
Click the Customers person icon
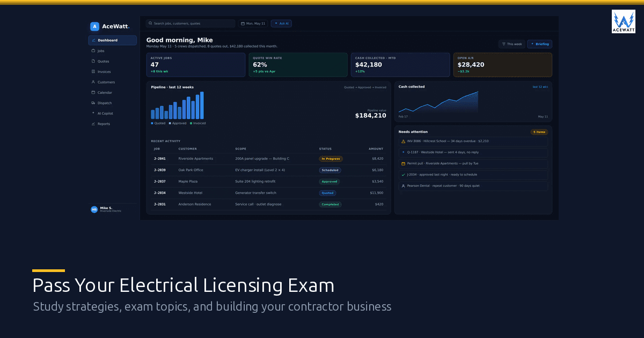point(93,82)
